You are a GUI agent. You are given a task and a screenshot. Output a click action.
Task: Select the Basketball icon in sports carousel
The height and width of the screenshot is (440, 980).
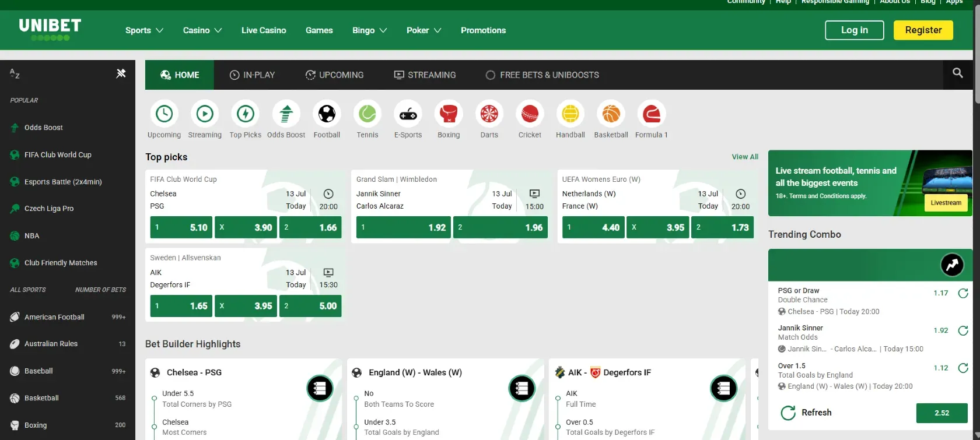[x=611, y=114]
